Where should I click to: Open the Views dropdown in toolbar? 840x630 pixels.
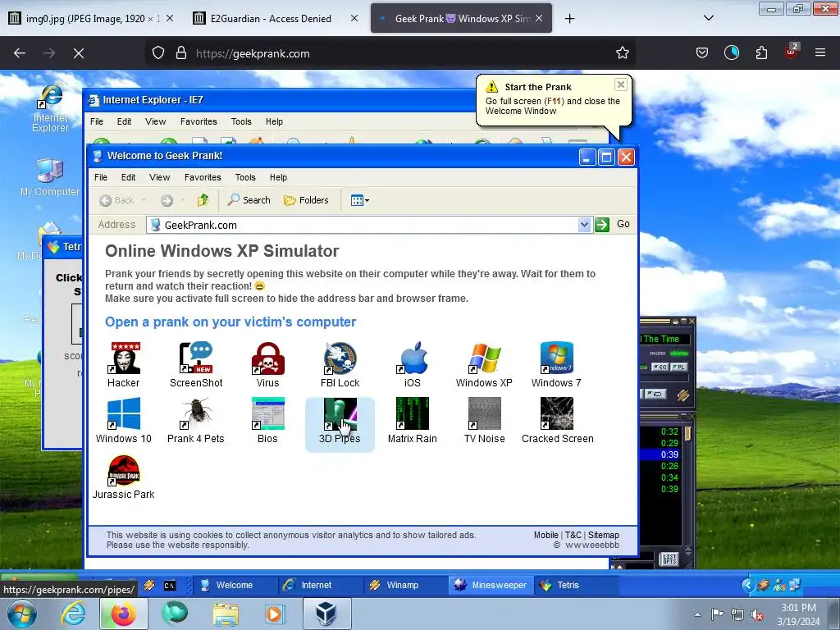[x=359, y=200]
